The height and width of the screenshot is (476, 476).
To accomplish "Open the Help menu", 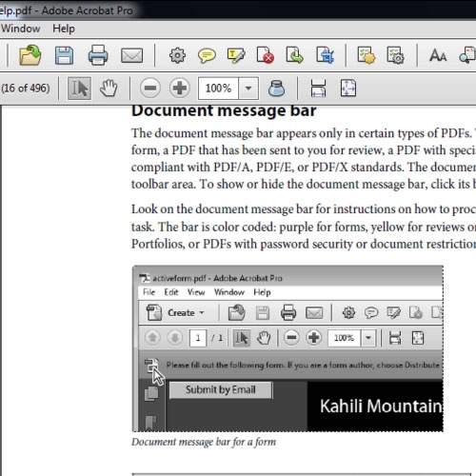I will coord(64,29).
